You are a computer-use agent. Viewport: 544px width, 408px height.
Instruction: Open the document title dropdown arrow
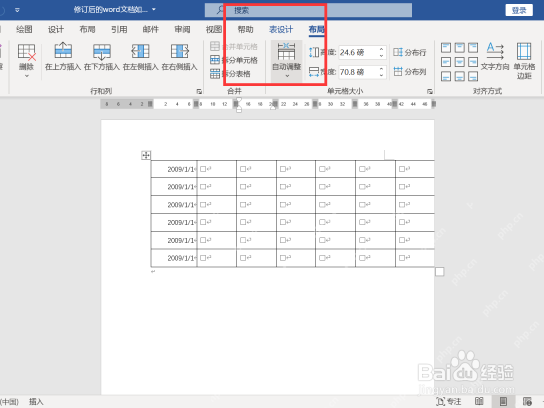[154, 9]
